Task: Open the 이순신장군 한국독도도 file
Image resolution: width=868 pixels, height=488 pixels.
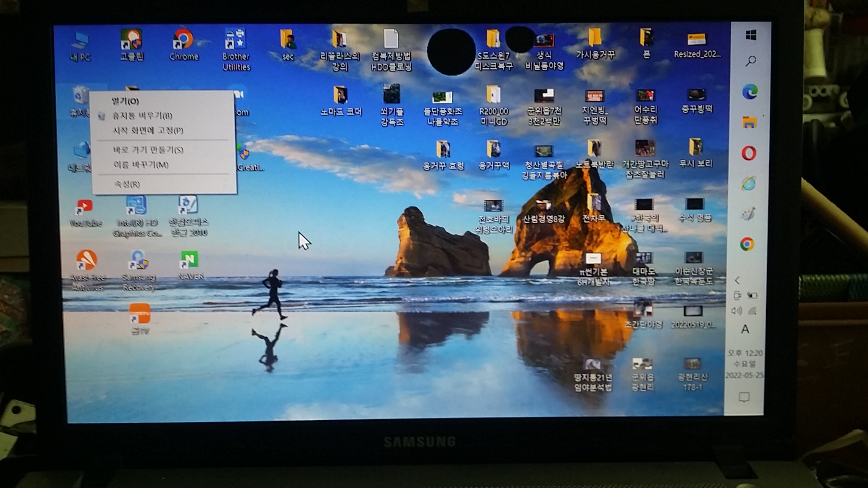Action: (694, 269)
